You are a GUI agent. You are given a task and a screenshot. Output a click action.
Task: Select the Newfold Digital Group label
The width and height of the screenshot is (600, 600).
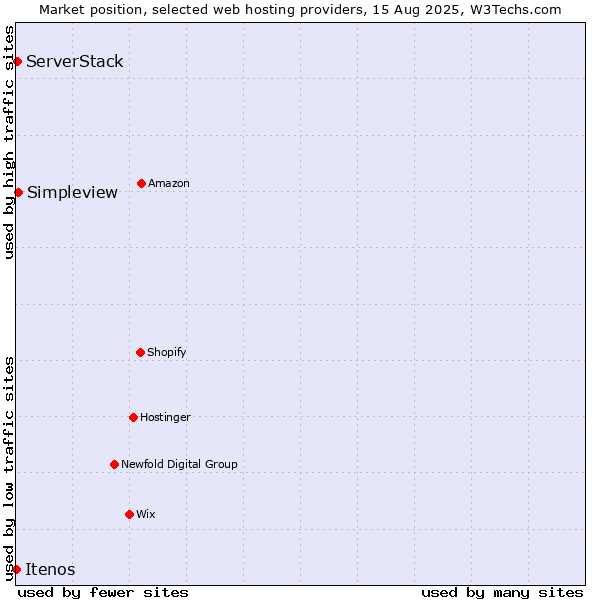tap(179, 464)
